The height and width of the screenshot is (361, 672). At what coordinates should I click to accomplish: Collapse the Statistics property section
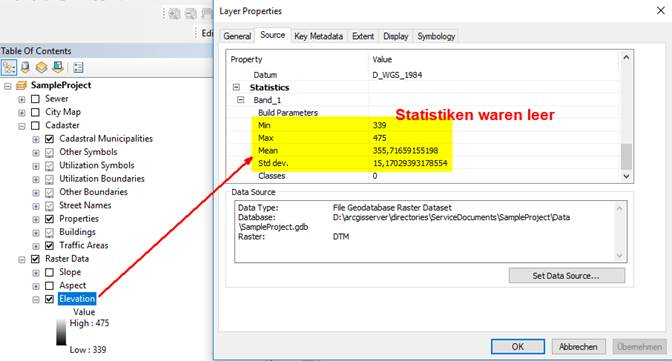(236, 87)
